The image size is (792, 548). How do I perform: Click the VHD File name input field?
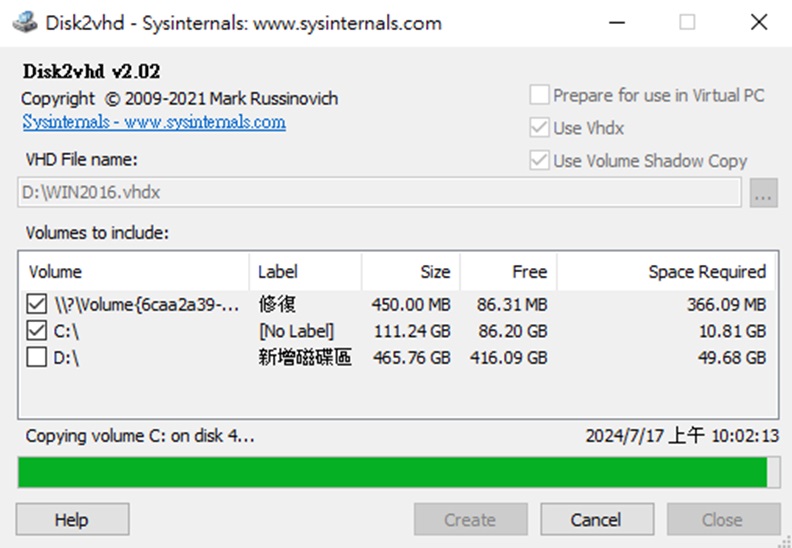pos(379,192)
